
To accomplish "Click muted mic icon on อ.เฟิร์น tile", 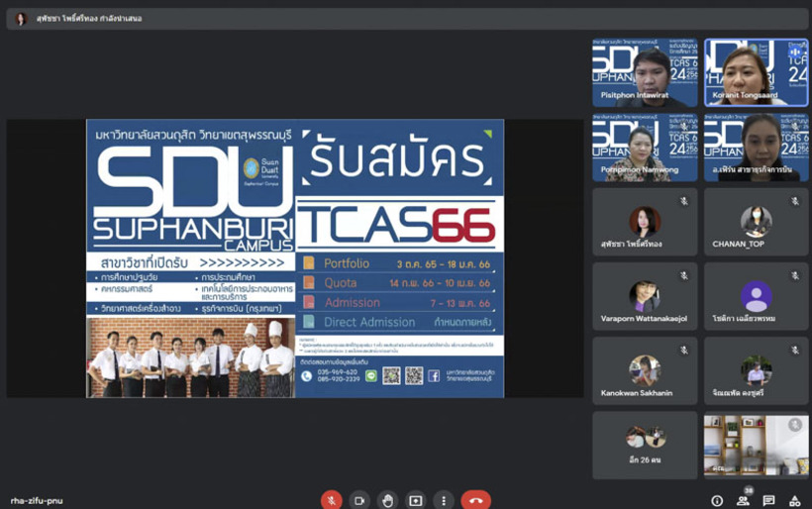I will point(795,127).
